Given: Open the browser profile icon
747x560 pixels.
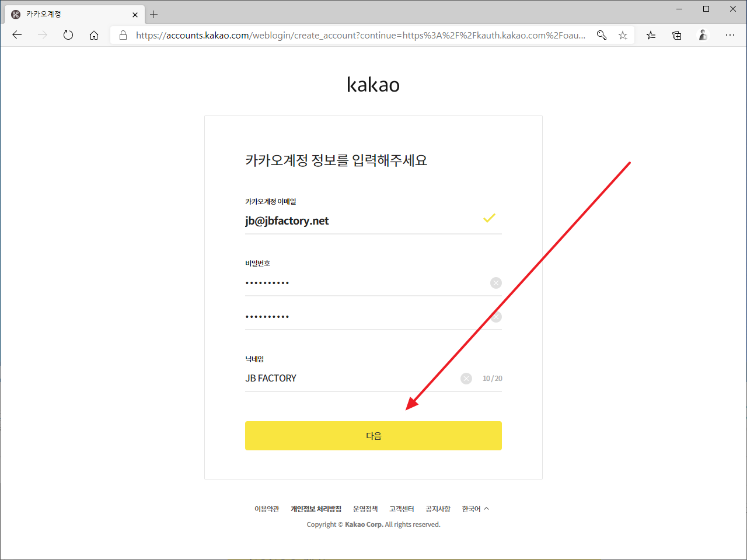Looking at the screenshot, I should point(703,35).
